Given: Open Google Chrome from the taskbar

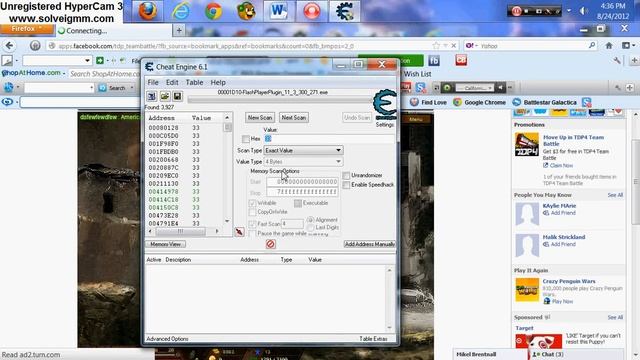Looking at the screenshot, I should [x=213, y=11].
